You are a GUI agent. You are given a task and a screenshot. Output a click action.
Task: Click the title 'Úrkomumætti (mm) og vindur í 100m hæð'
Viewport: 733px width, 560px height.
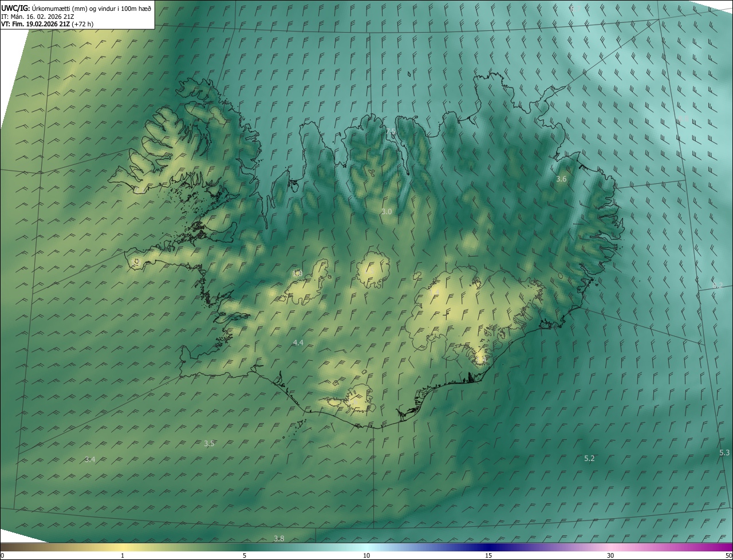[92, 8]
